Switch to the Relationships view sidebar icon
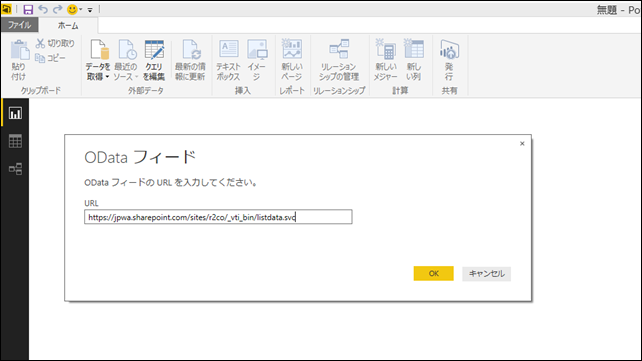The height and width of the screenshot is (361, 642). (x=15, y=169)
